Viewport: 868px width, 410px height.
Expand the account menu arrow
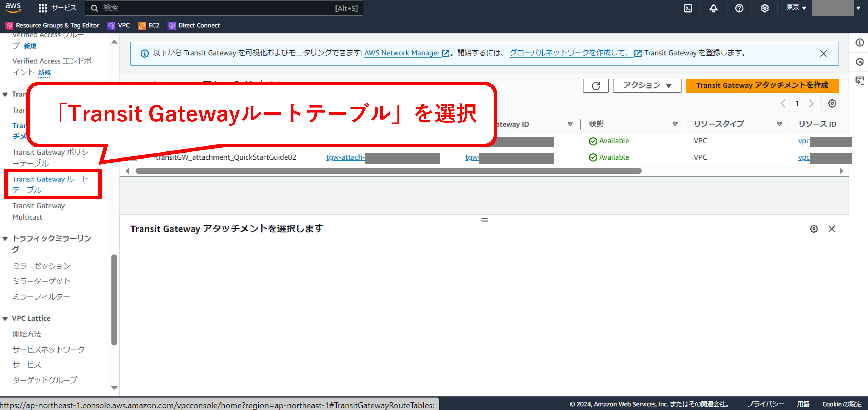point(858,8)
